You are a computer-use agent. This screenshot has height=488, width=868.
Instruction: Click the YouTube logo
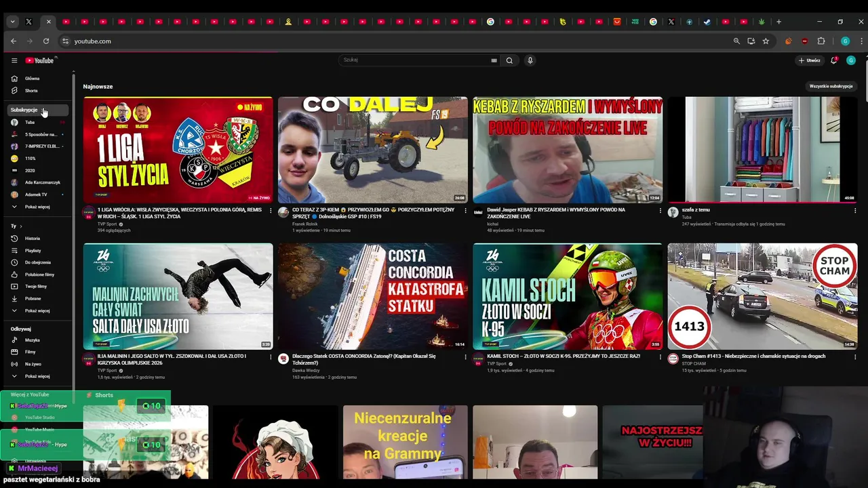40,60
